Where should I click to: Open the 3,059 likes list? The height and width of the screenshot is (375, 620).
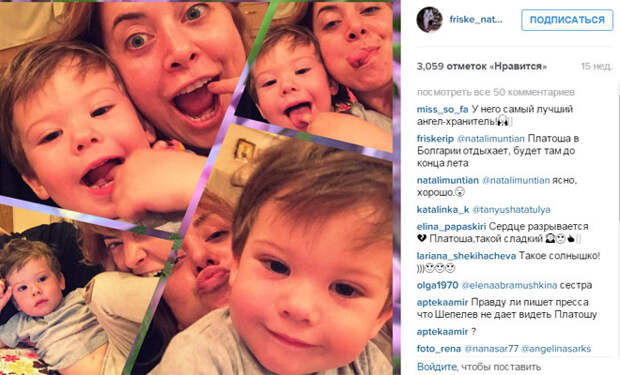pyautogui.click(x=482, y=66)
